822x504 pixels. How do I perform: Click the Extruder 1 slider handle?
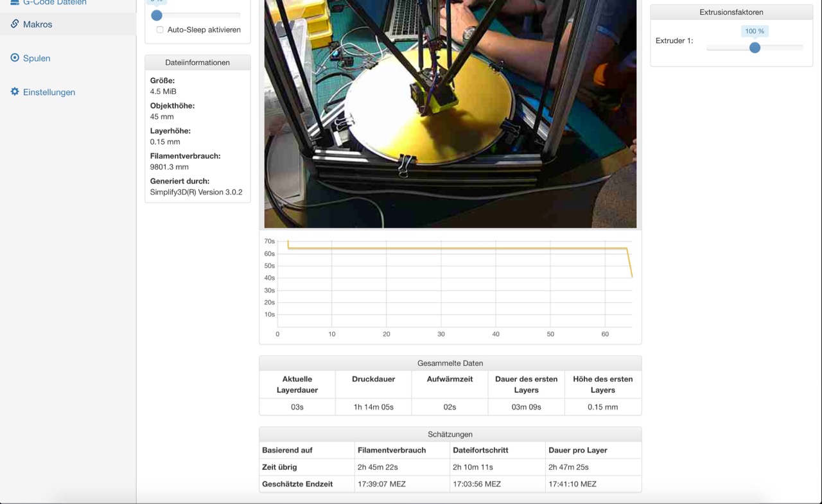coord(755,48)
